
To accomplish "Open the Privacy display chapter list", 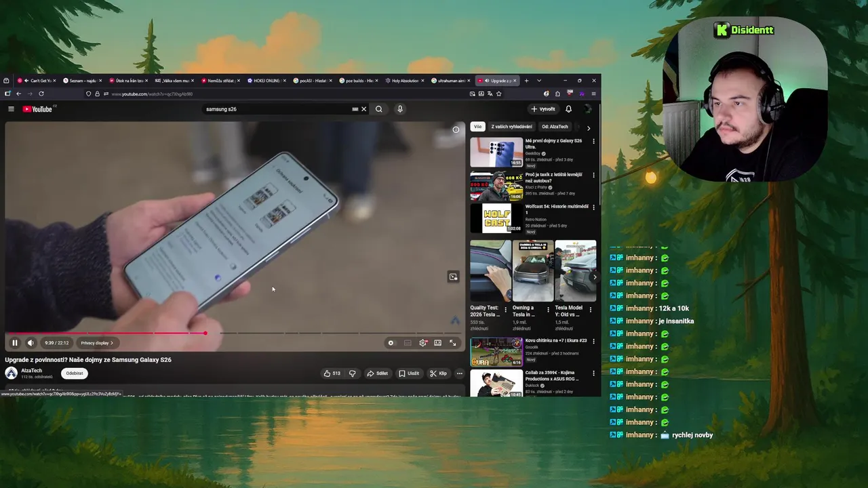I will 97,343.
